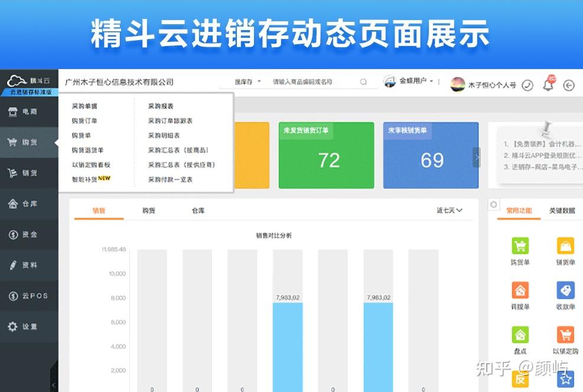Click the blue star shortcut icon
Image resolution: width=583 pixels, height=392 pixels.
pyautogui.click(x=565, y=379)
